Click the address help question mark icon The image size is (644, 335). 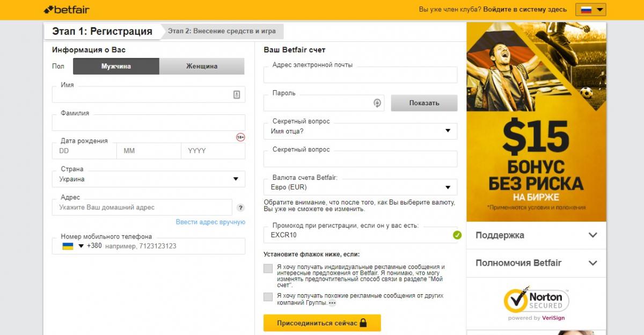click(241, 208)
